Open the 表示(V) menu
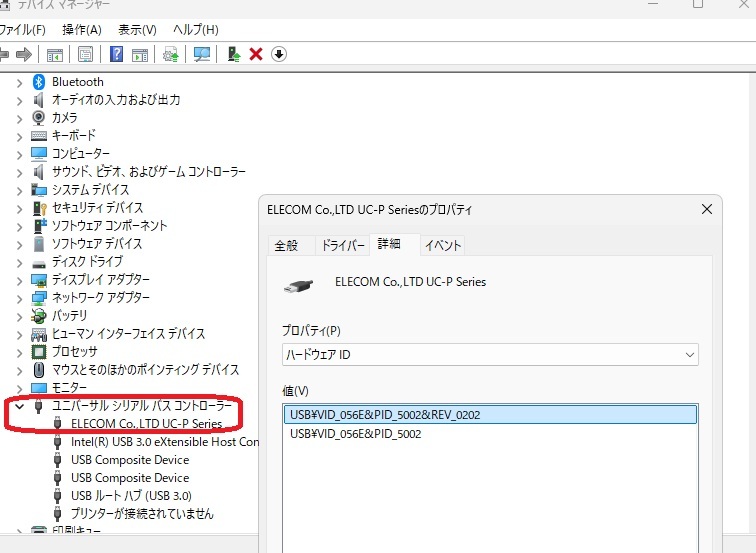Image resolution: width=756 pixels, height=553 pixels. click(137, 30)
